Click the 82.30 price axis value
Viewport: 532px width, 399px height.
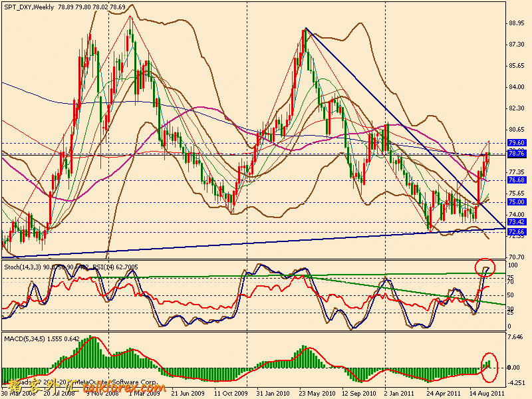(x=517, y=108)
